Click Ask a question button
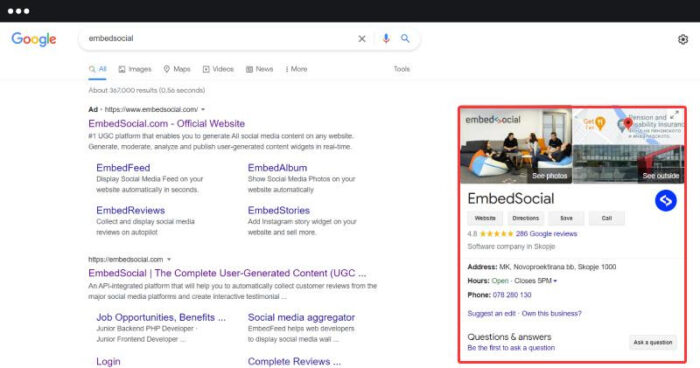This screenshot has width=700, height=368. 653,343
